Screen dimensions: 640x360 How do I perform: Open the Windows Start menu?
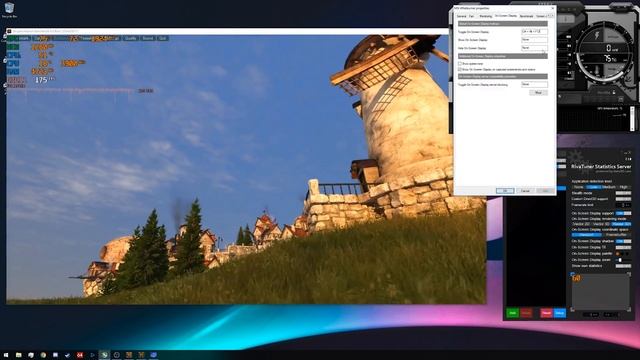6,355
